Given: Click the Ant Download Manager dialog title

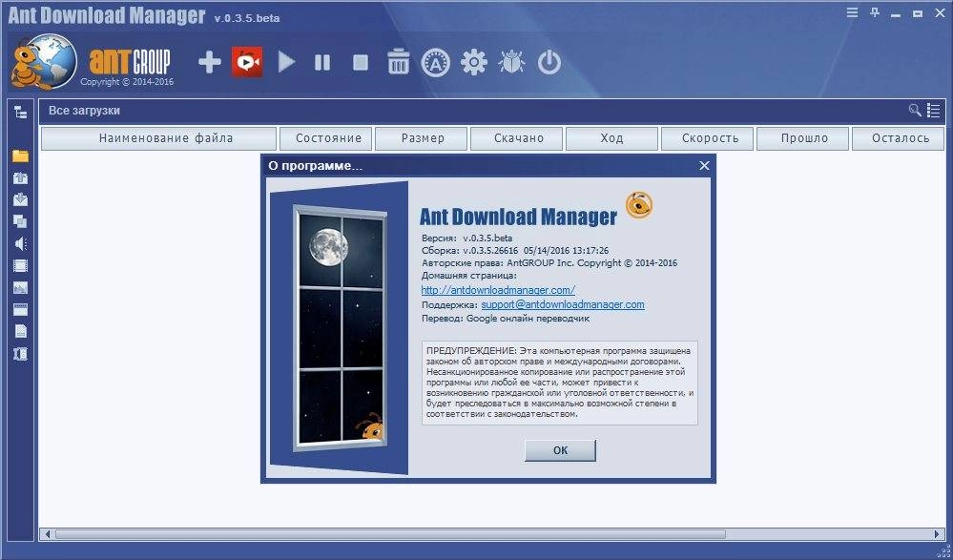Looking at the screenshot, I should tap(518, 216).
